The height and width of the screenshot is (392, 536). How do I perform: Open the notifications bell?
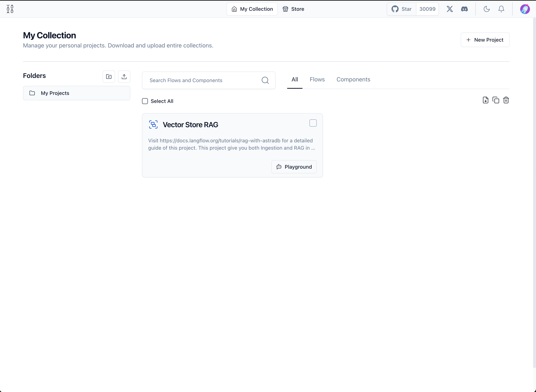pyautogui.click(x=501, y=9)
